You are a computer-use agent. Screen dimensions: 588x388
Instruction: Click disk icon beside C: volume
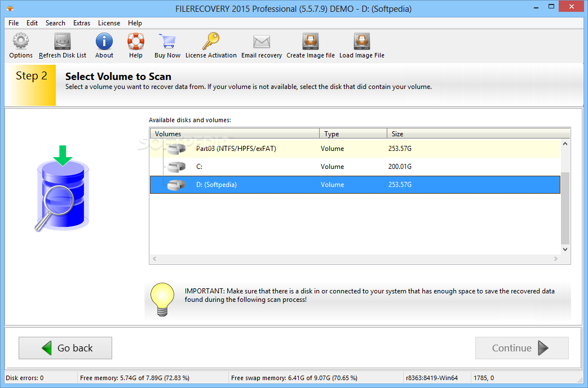click(x=176, y=167)
